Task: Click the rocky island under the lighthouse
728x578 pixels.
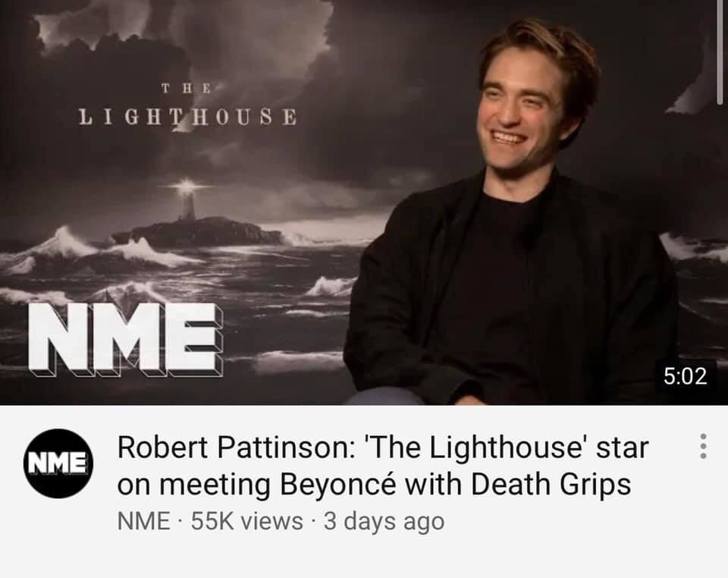Action: click(x=198, y=232)
